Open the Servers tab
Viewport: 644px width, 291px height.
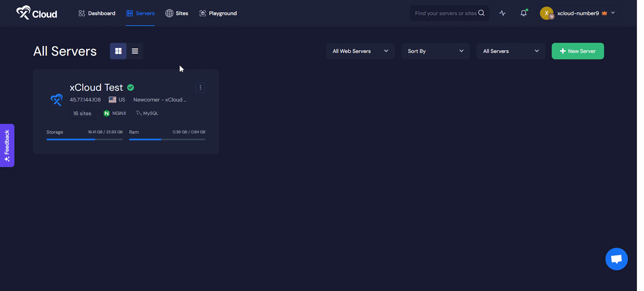tap(140, 13)
